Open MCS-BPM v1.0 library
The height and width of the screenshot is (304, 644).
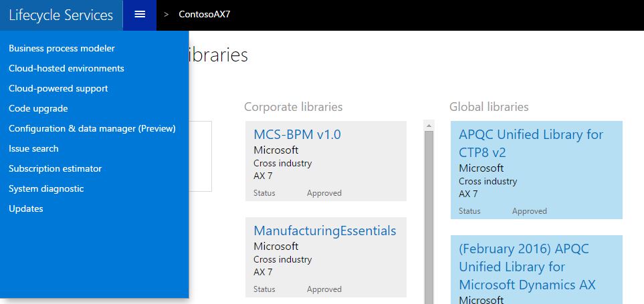click(x=297, y=134)
